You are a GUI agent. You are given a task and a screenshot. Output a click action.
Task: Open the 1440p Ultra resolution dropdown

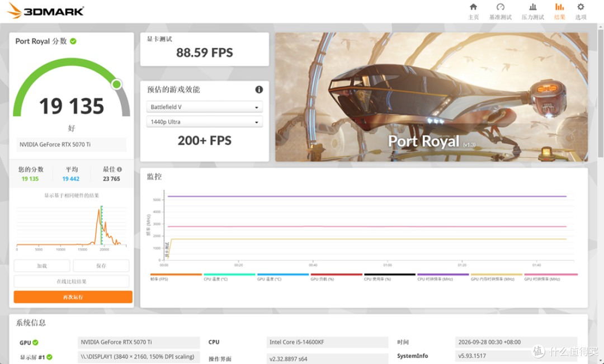pos(205,122)
